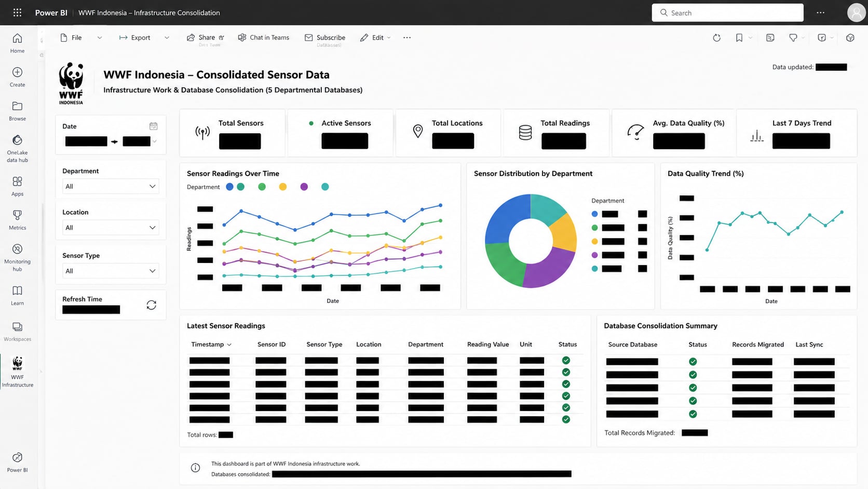This screenshot has height=489, width=868.
Task: Click Edit in the toolbar
Action: coord(372,37)
